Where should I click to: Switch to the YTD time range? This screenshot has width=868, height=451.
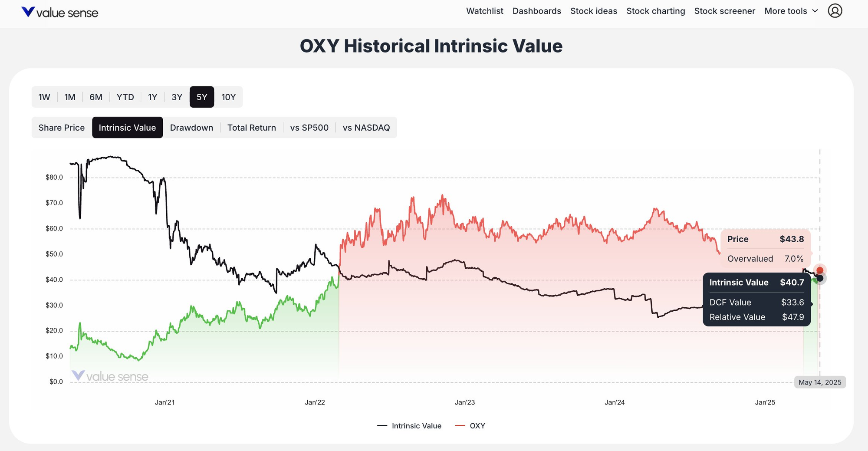[x=125, y=97]
